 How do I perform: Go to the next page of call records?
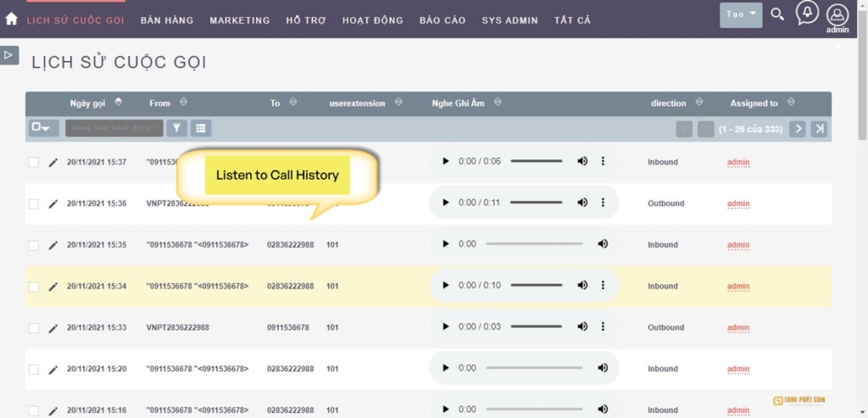coord(797,129)
